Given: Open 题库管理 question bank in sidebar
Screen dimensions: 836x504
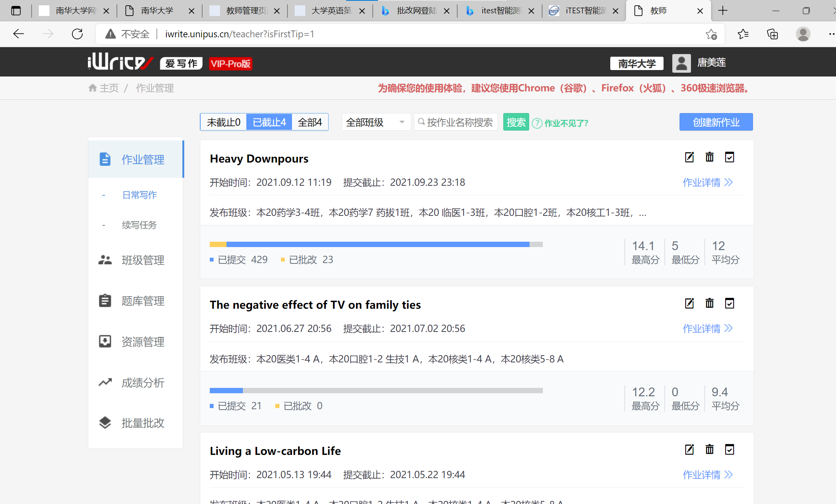Looking at the screenshot, I should [142, 301].
